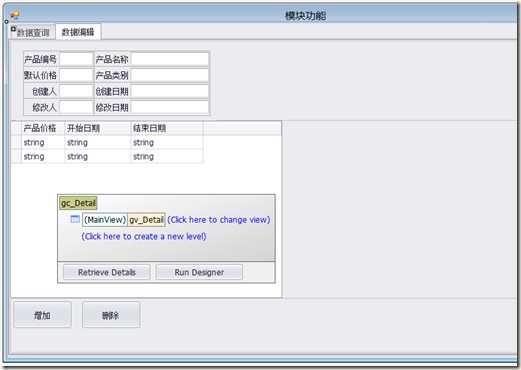521x370 pixels.
Task: Click the 产品价格 column header
Action: pos(43,128)
